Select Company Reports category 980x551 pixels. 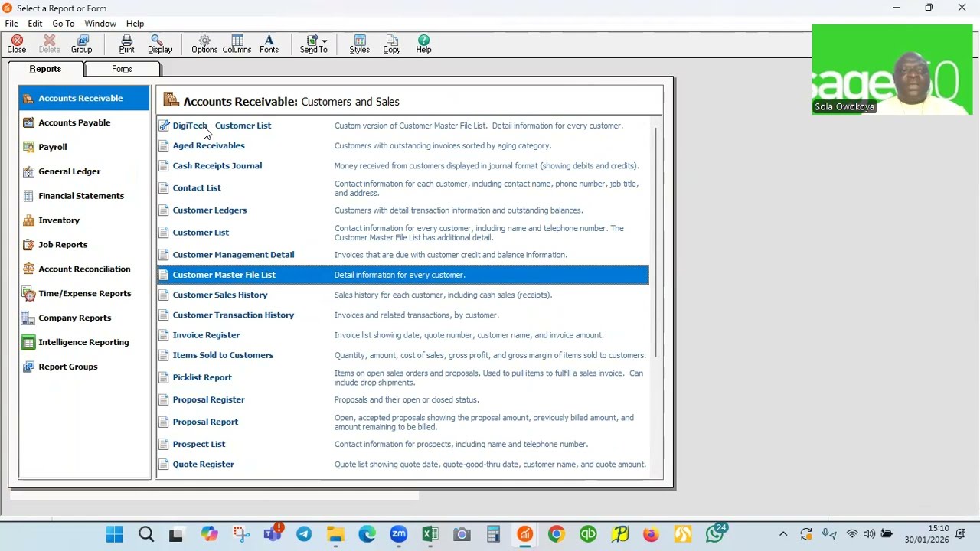tap(84, 318)
